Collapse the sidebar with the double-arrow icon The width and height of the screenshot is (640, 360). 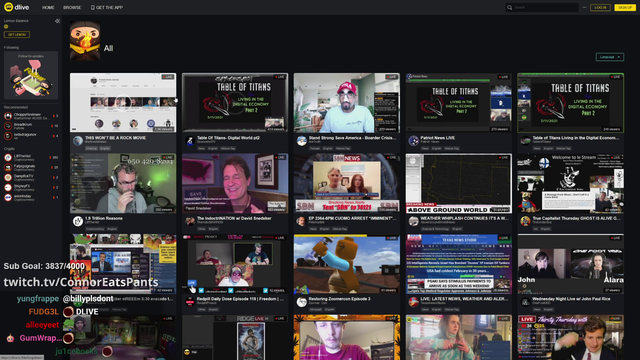point(57,21)
